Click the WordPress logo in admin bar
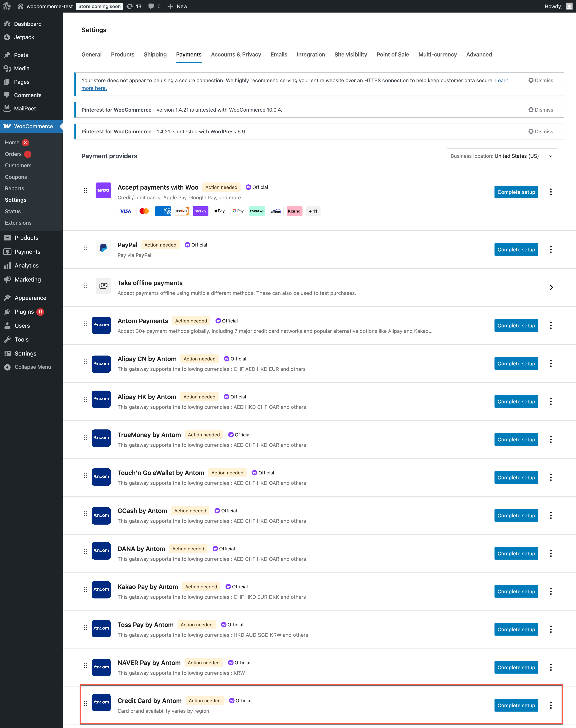The width and height of the screenshot is (576, 728). 7,6
